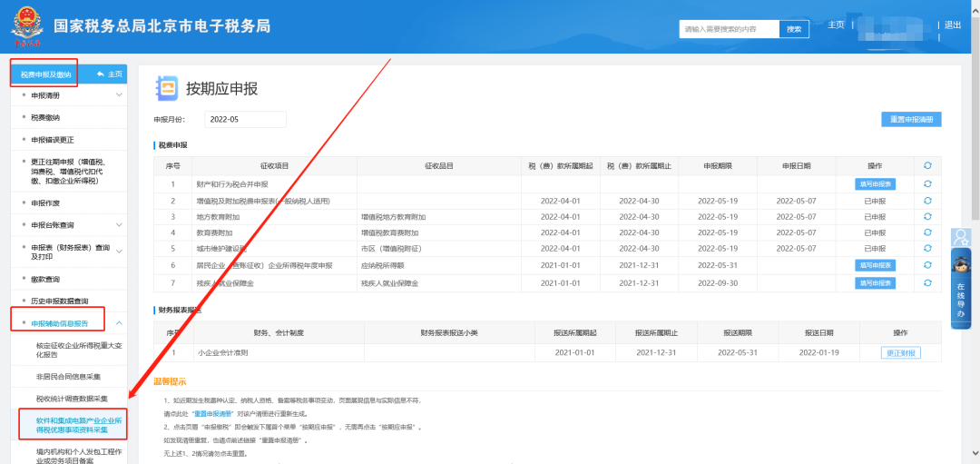Refresh the 残疾人就业保障金 row

click(x=927, y=282)
